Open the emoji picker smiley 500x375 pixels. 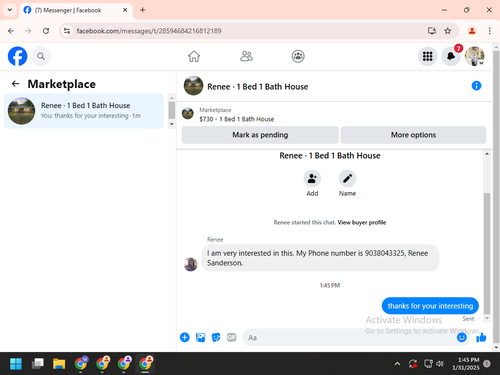pyautogui.click(x=462, y=337)
